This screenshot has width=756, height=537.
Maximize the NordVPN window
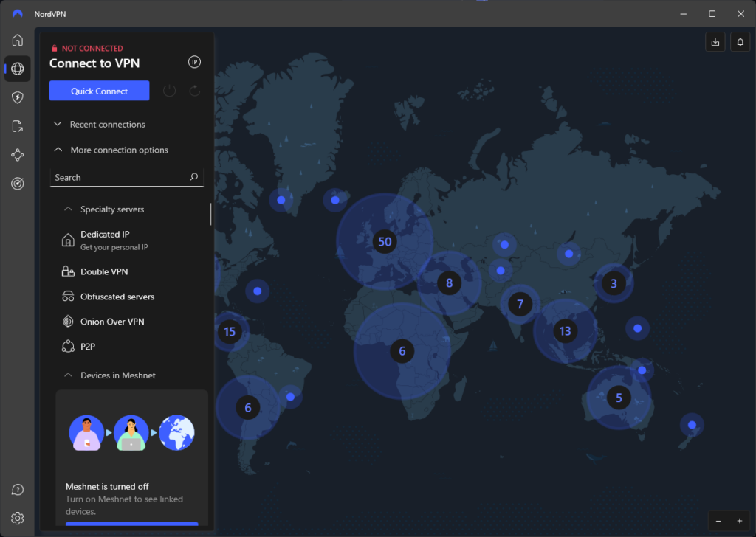point(712,14)
